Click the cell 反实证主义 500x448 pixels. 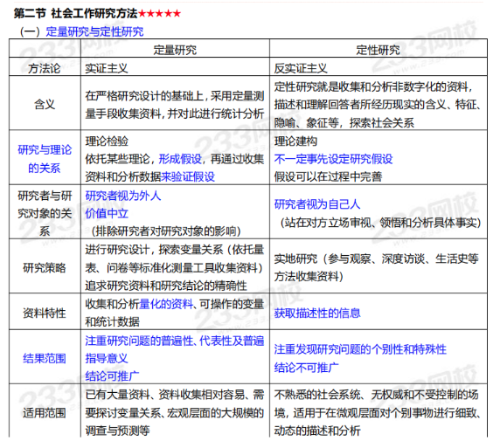click(301, 68)
